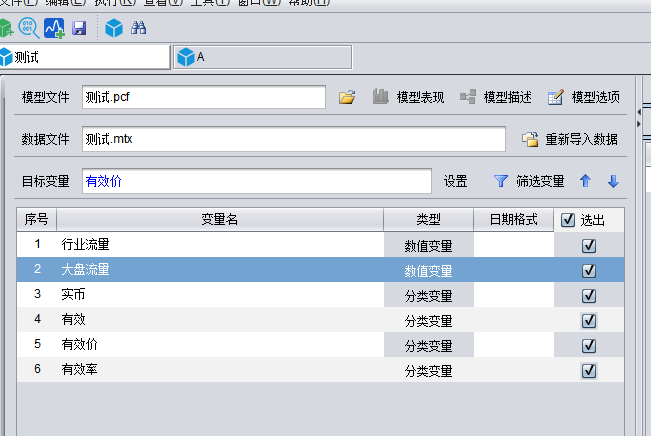Image resolution: width=651 pixels, height=436 pixels.
Task: Open model file with folder icon
Action: (x=347, y=97)
